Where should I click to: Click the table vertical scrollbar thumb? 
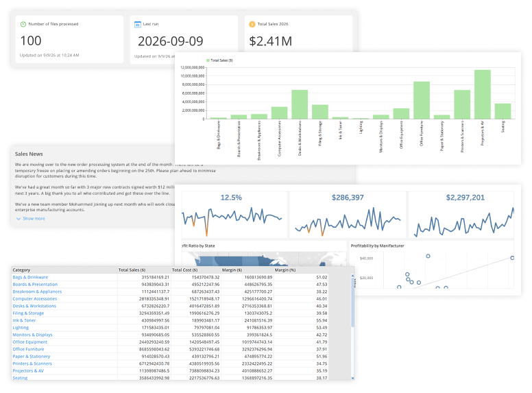(x=352, y=302)
